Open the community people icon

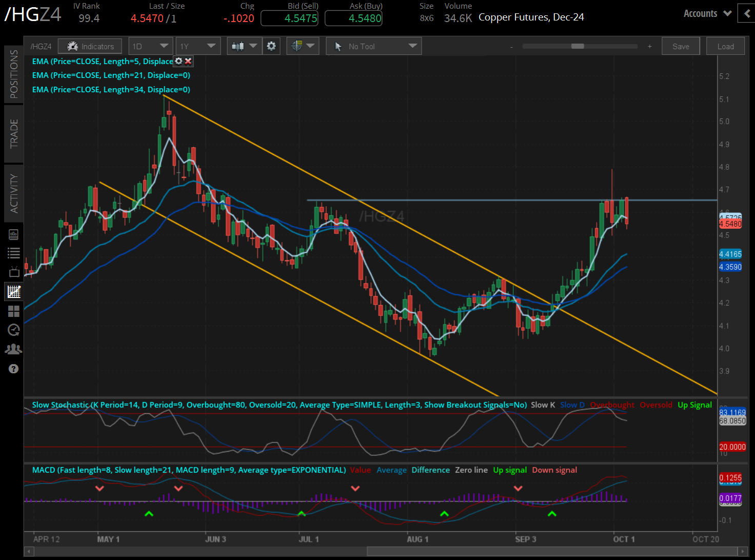click(x=14, y=349)
